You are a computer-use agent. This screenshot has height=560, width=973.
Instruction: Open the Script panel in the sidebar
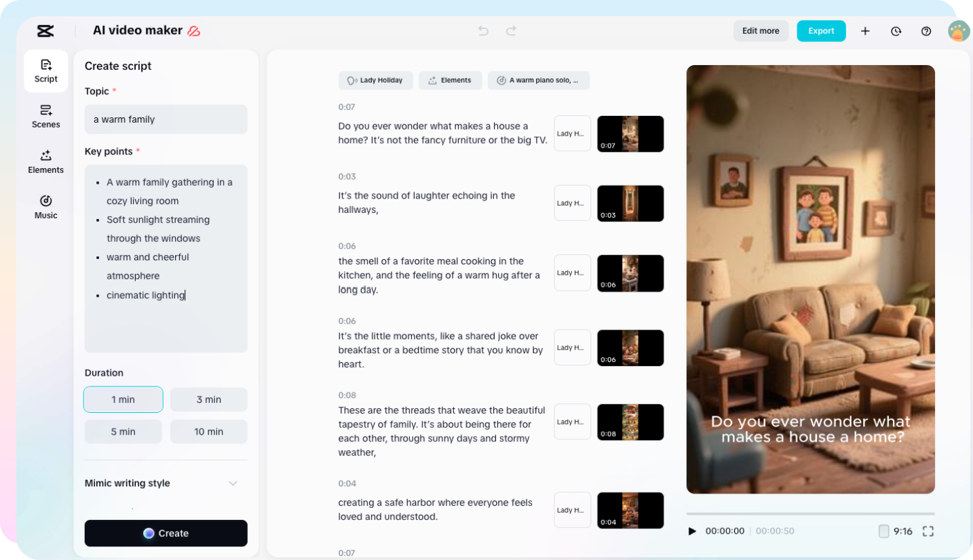coord(45,71)
